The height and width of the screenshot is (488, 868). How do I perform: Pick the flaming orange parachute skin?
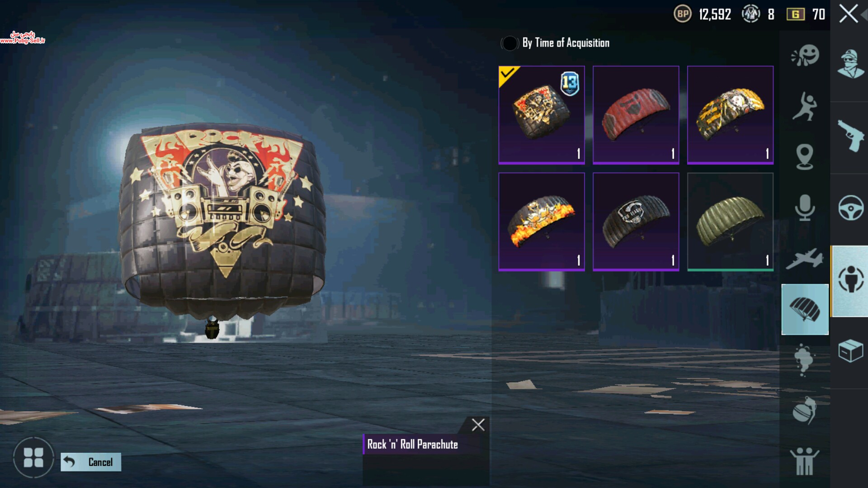click(542, 221)
